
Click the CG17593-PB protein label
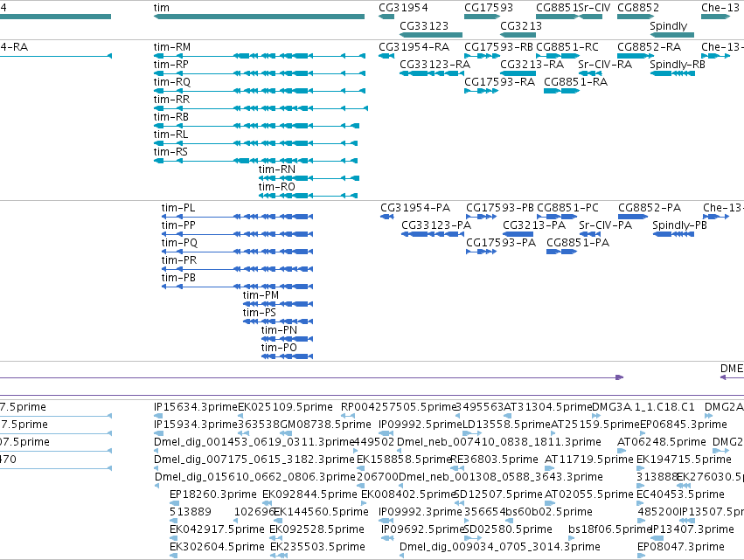click(499, 208)
